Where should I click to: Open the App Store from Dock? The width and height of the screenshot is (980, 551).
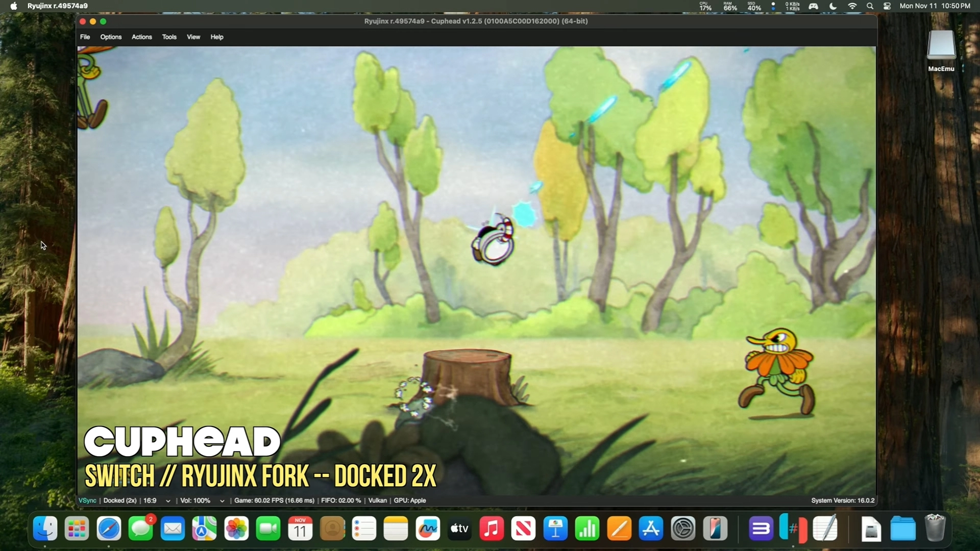coord(651,529)
